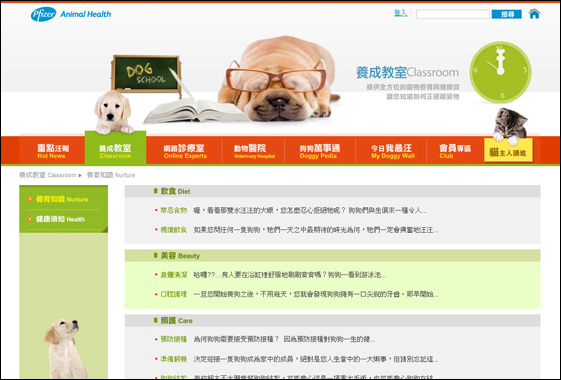This screenshot has width=561, height=380.
Task: Open the 規律飲食 article link
Action: point(174,230)
